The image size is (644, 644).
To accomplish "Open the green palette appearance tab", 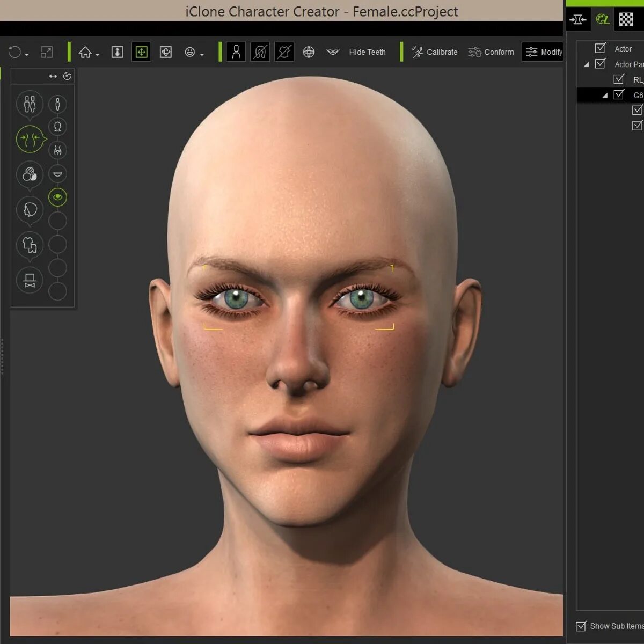I will [603, 20].
